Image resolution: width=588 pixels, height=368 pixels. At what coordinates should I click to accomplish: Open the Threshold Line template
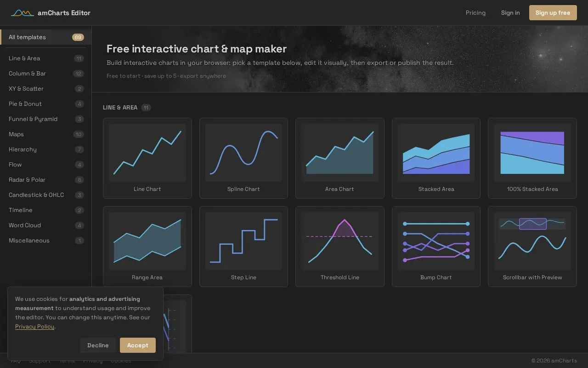[x=340, y=247]
